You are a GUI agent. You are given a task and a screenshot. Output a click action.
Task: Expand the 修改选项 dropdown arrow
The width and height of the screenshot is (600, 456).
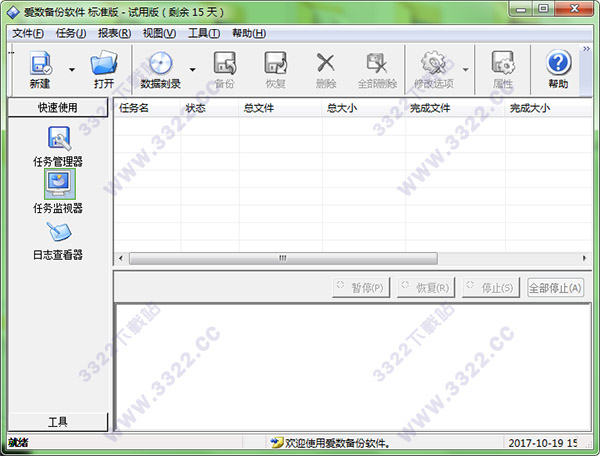click(x=465, y=70)
